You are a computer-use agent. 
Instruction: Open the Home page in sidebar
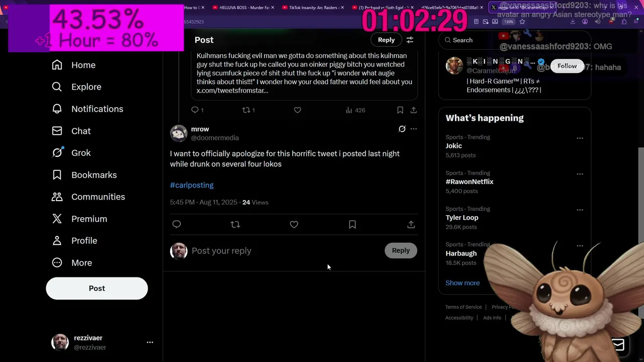click(73, 65)
